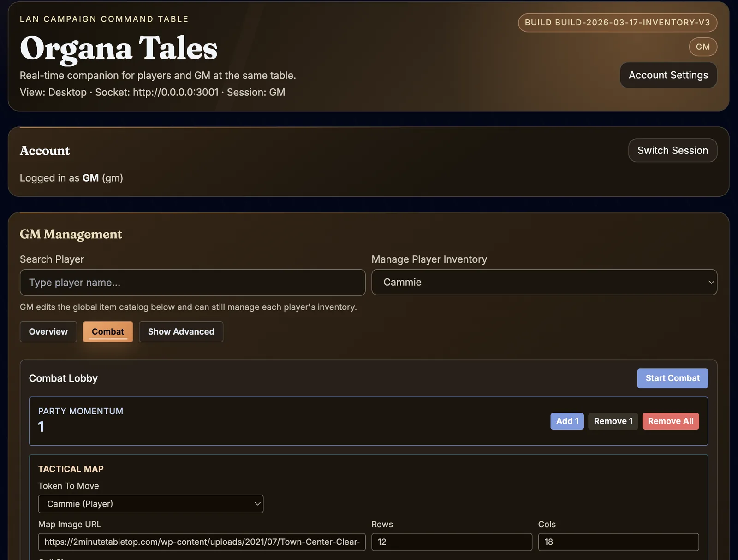Remove 1 from party momentum

click(x=613, y=421)
